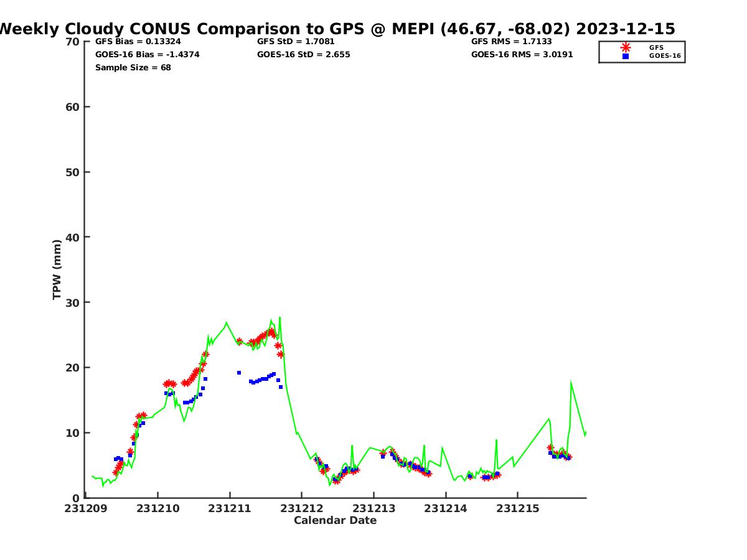This screenshot has width=747, height=560.
Task: Click the chart title text
Action: [337, 29]
